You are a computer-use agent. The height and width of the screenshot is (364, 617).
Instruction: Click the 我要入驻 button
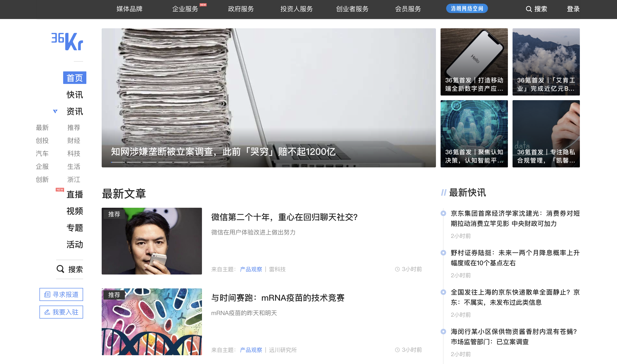(x=61, y=312)
